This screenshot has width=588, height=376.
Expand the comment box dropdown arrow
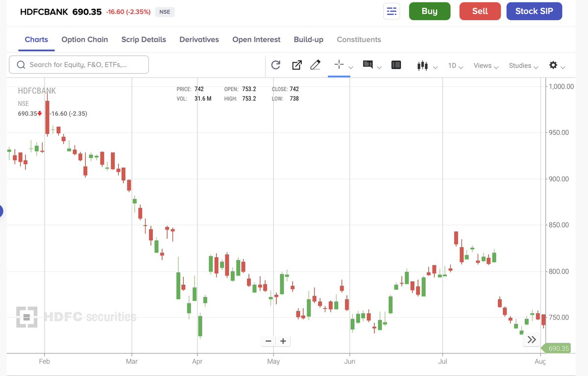pos(379,68)
